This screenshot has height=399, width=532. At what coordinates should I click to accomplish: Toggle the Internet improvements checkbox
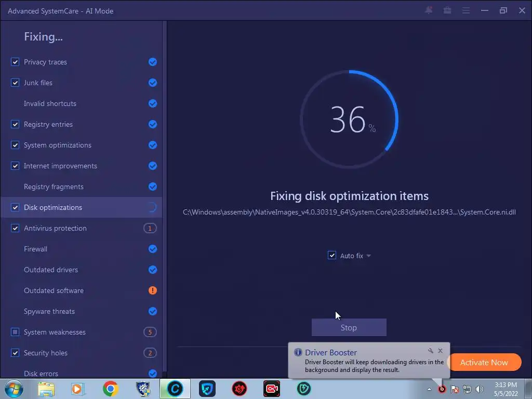15,166
